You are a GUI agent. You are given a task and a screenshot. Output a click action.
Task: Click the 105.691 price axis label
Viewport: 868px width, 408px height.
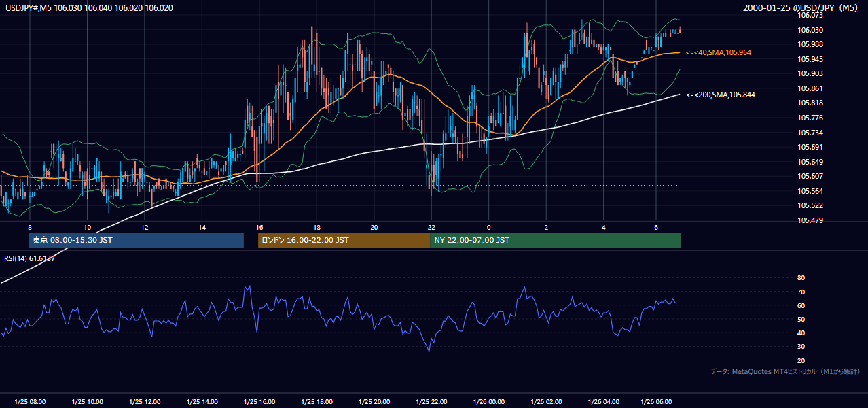pos(810,147)
